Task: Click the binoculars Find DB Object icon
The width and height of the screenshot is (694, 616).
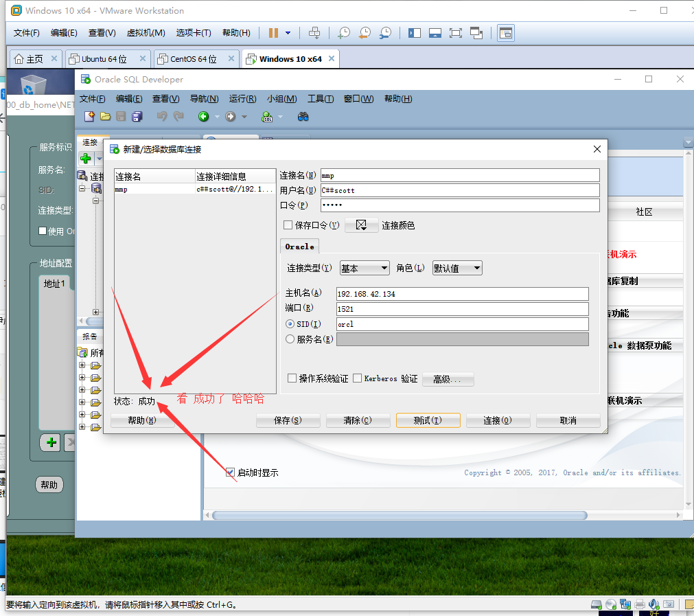Action: point(303,117)
